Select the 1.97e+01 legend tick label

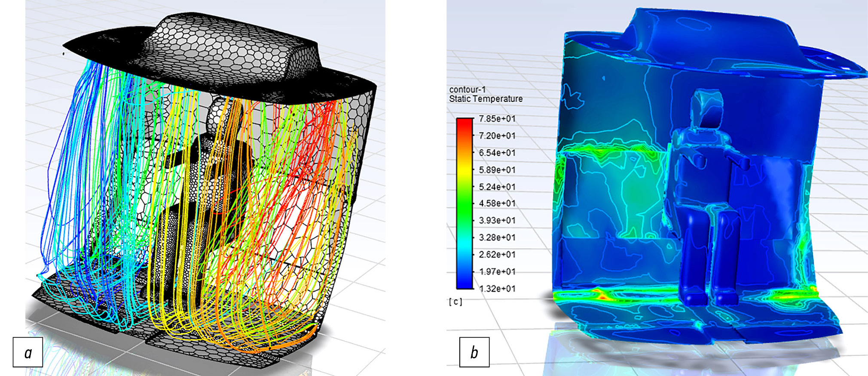(x=497, y=271)
